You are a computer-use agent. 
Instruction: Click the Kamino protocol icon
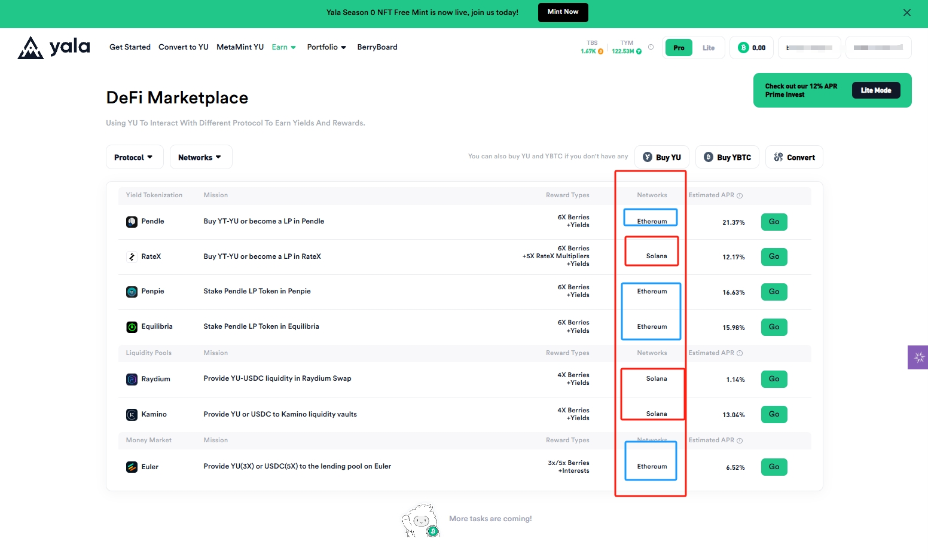click(132, 415)
